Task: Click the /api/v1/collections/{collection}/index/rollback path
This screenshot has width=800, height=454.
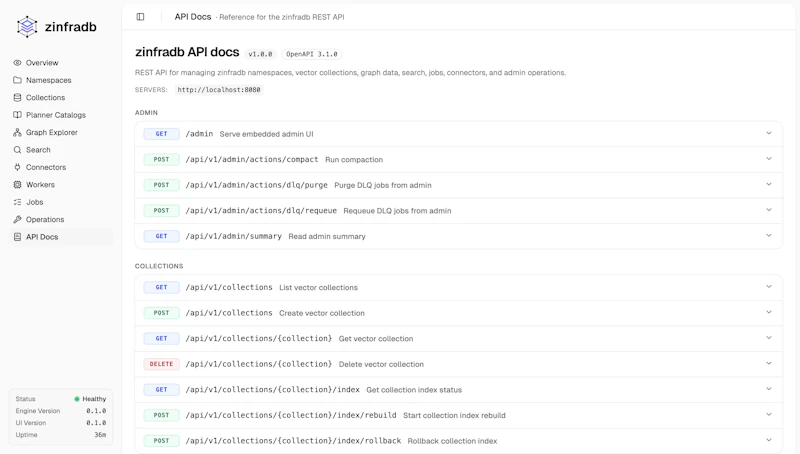Action: [x=293, y=440]
